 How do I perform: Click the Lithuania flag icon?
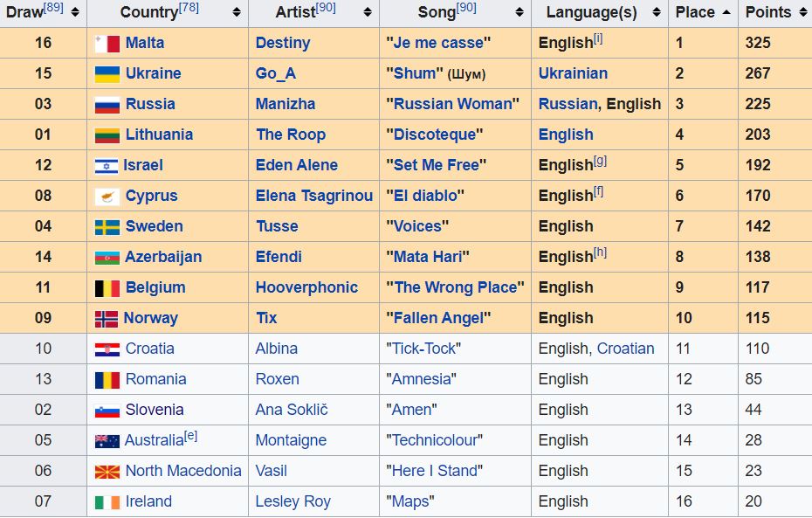pyautogui.click(x=107, y=135)
